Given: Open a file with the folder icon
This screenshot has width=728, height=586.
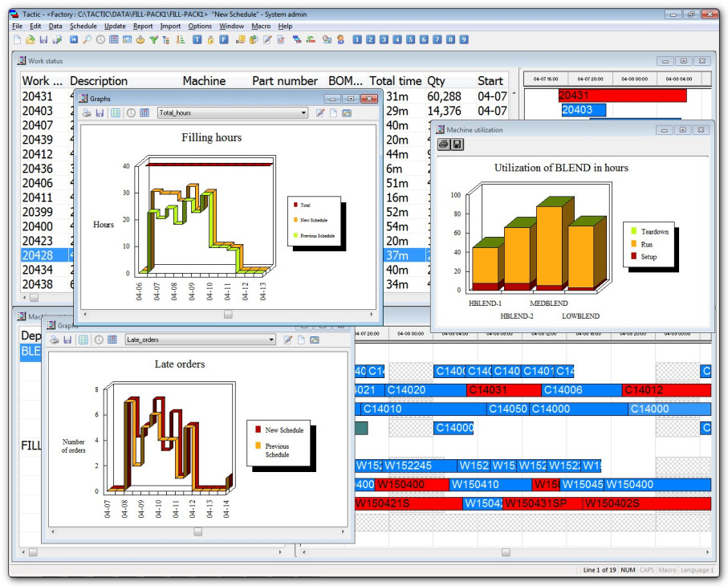Looking at the screenshot, I should (x=30, y=39).
